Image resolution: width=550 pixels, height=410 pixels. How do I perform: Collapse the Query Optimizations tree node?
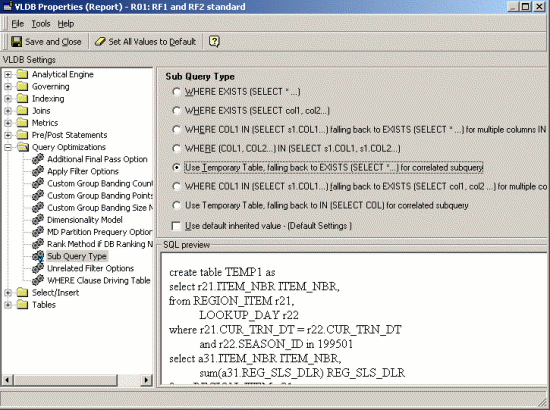8,147
